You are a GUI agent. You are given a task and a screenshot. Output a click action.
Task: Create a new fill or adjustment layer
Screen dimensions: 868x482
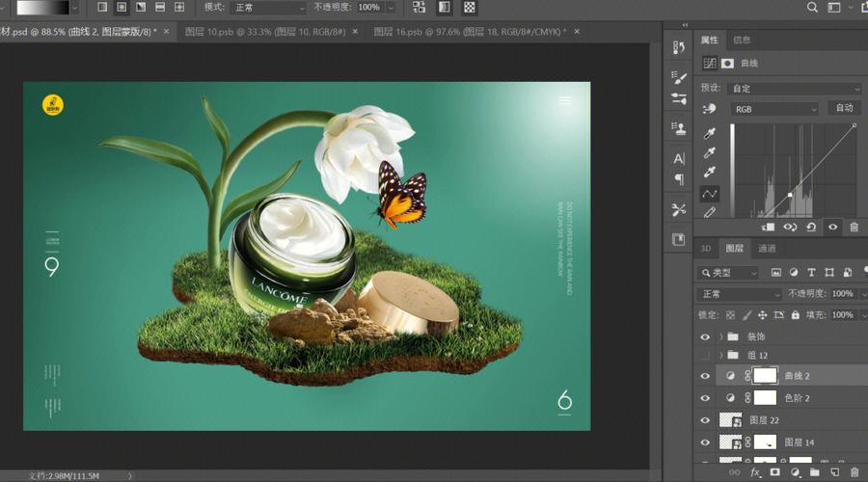795,472
